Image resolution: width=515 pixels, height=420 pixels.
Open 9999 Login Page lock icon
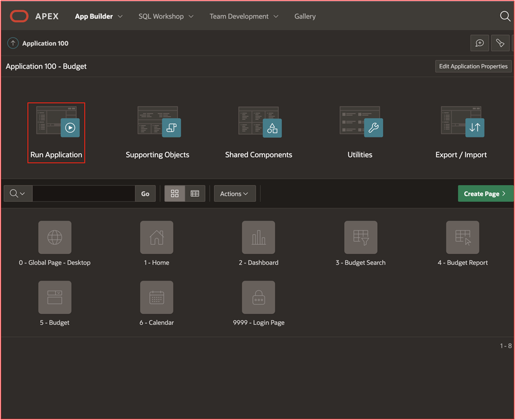tap(258, 297)
